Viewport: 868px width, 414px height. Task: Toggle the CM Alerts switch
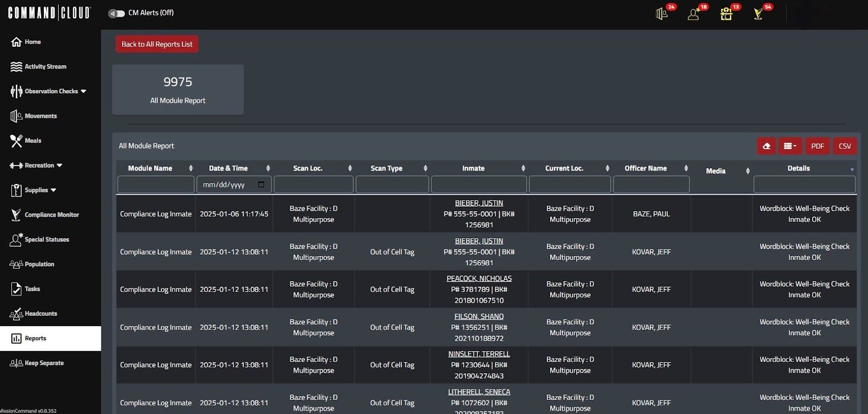pyautogui.click(x=117, y=13)
